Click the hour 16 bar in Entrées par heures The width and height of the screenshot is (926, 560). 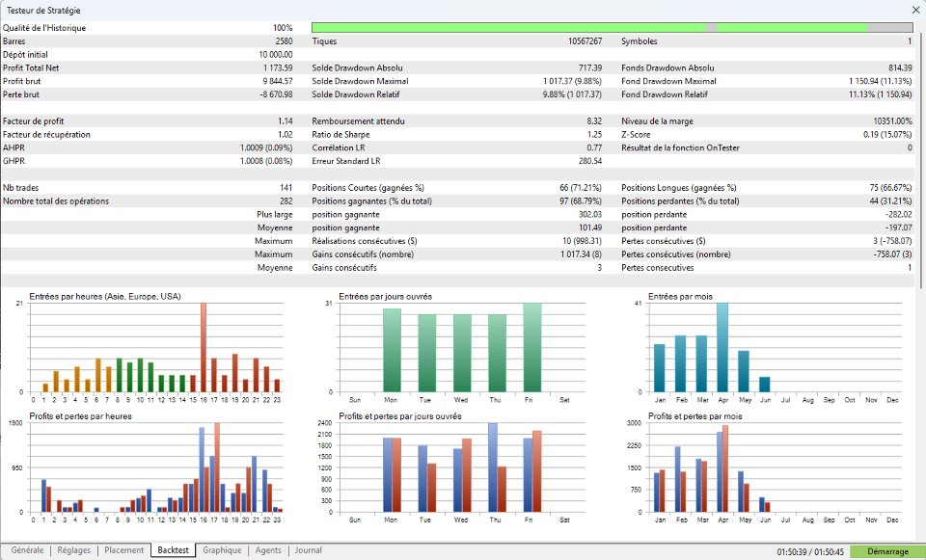tap(204, 348)
